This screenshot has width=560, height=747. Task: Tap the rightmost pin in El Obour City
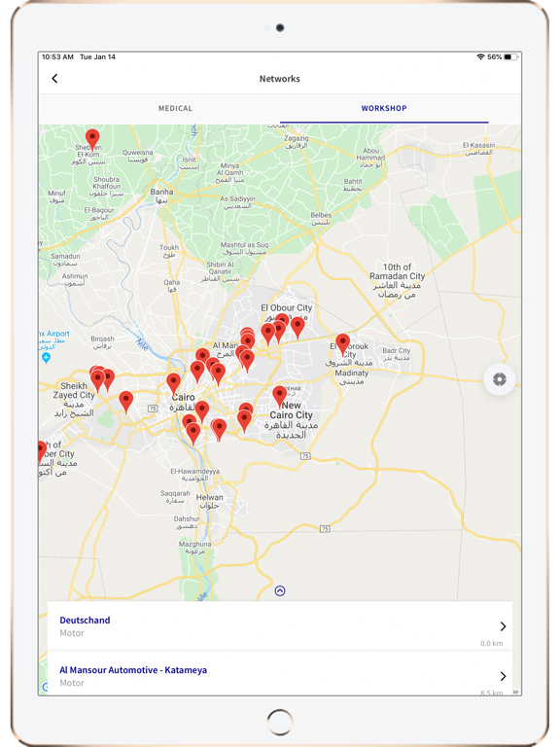tap(297, 327)
